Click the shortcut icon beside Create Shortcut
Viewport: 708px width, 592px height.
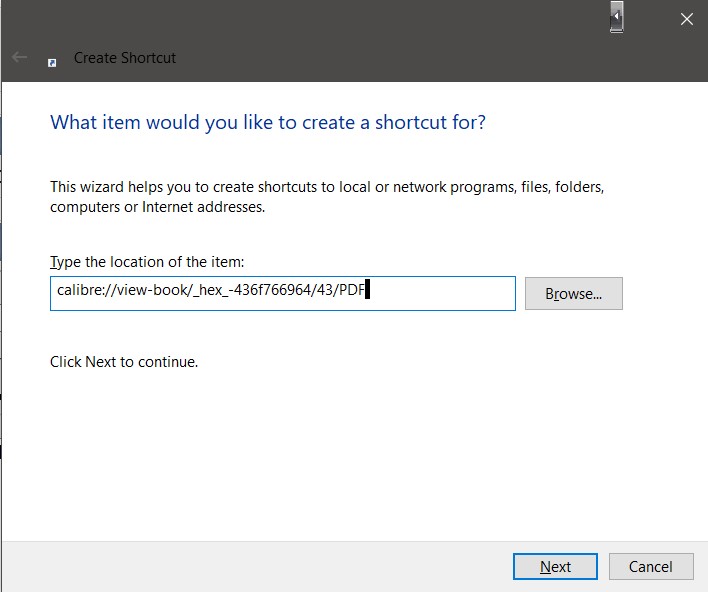point(52,62)
